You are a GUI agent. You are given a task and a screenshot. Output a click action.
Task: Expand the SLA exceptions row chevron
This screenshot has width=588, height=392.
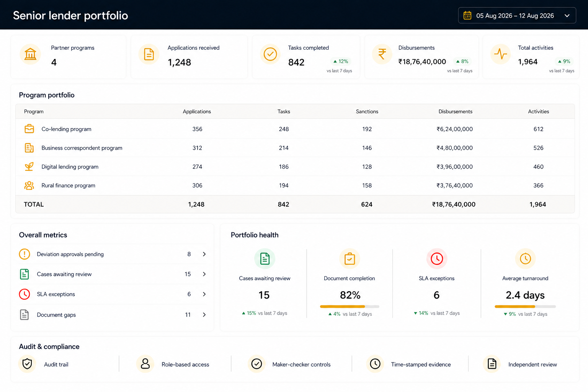[x=204, y=294]
